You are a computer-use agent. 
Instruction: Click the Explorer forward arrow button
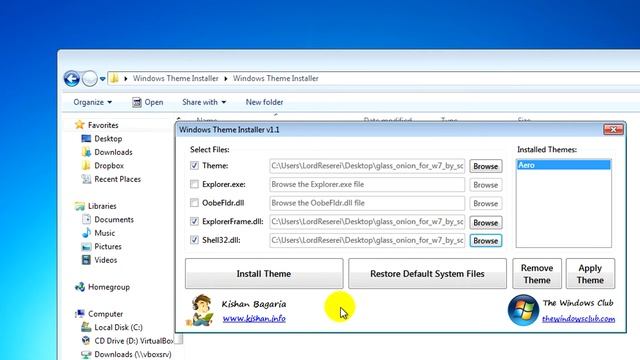[x=89, y=78]
